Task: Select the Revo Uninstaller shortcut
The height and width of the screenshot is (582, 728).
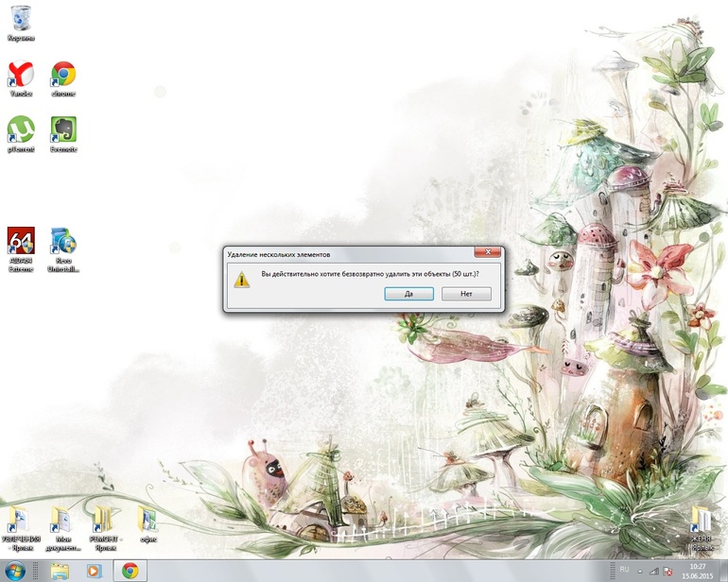Action: point(63,249)
